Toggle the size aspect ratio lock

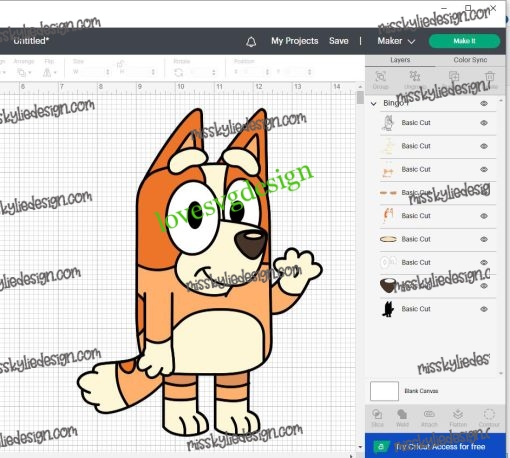(120, 64)
